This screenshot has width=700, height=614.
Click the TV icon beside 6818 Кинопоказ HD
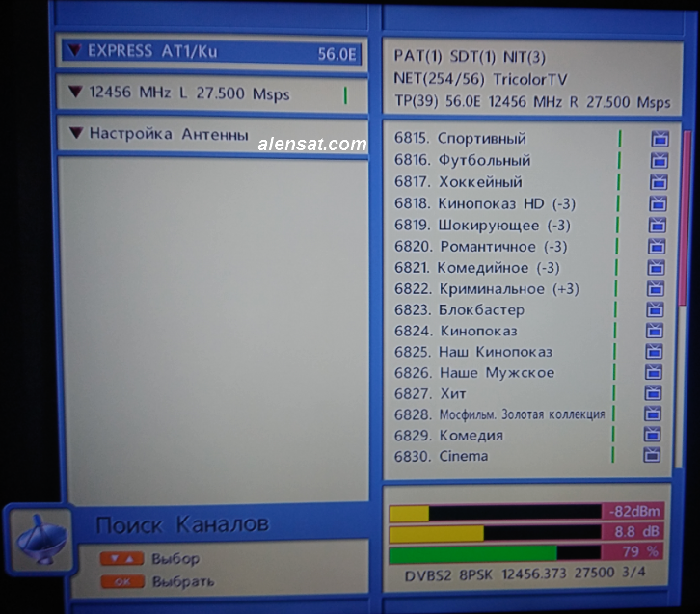point(660,203)
